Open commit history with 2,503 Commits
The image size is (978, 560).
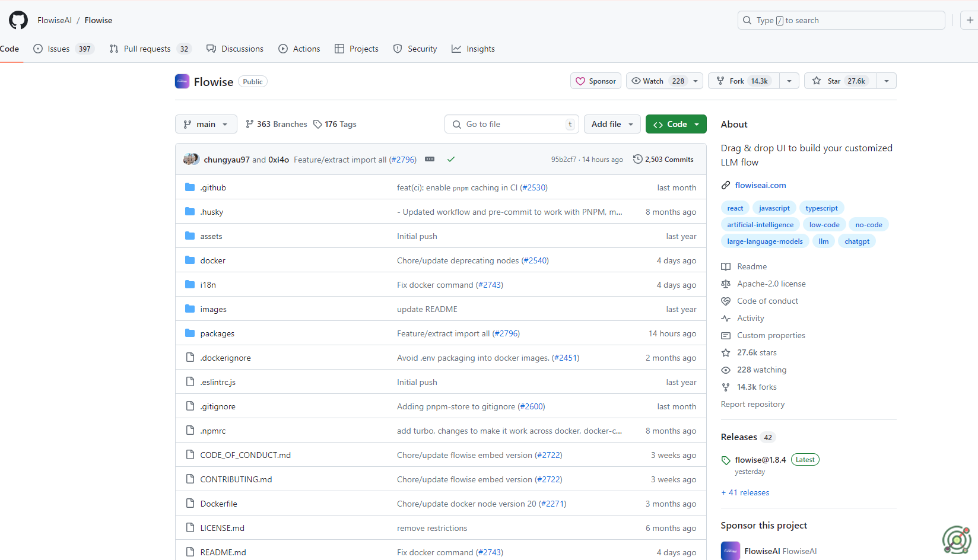[x=663, y=159]
